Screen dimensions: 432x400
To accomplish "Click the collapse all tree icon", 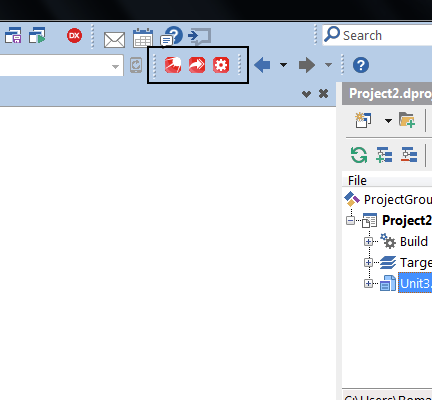I will click(x=409, y=155).
